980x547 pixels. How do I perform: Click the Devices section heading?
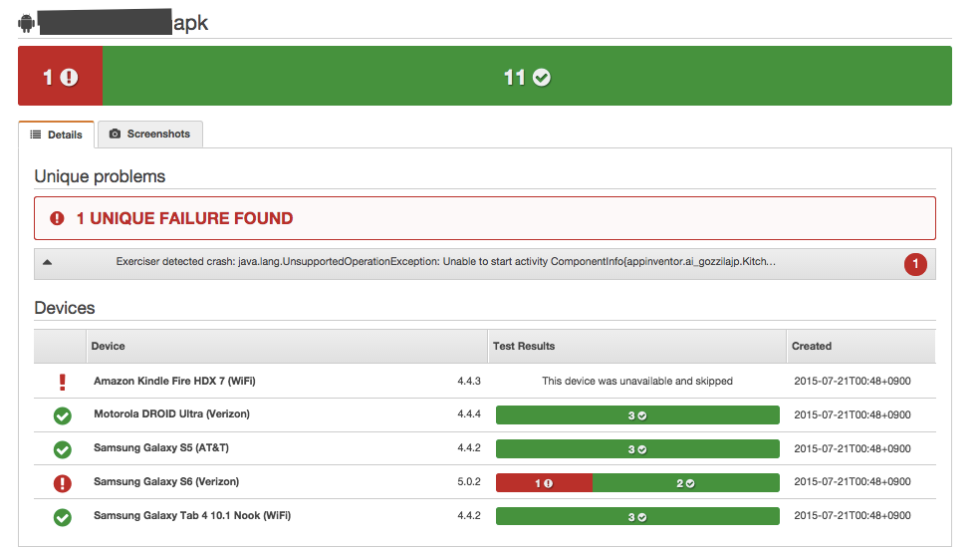[x=65, y=308]
